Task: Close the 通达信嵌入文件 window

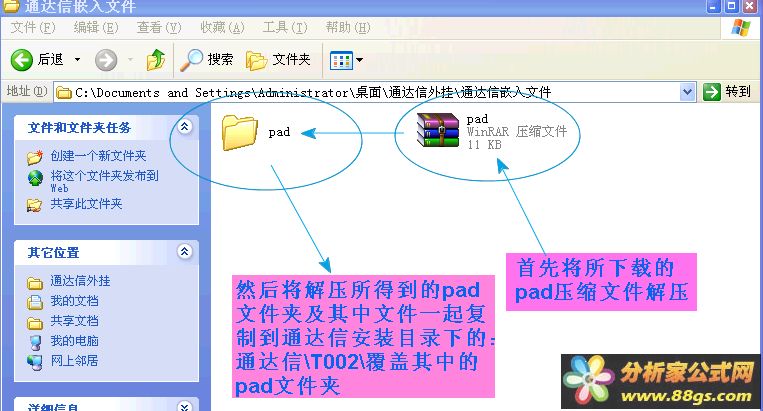Action: click(x=749, y=6)
